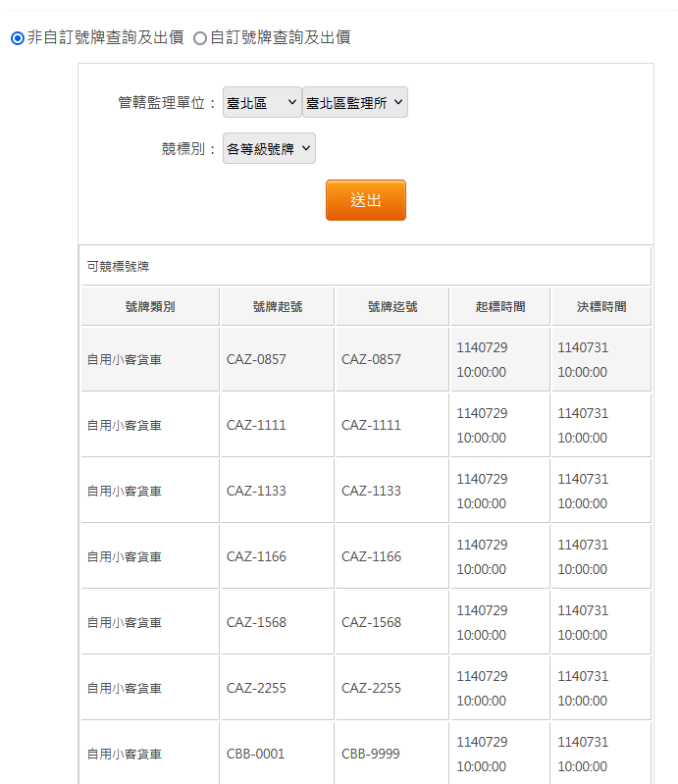Expand the 各等級號牌 bid type dropdown
678x784 pixels.
pyautogui.click(x=269, y=148)
